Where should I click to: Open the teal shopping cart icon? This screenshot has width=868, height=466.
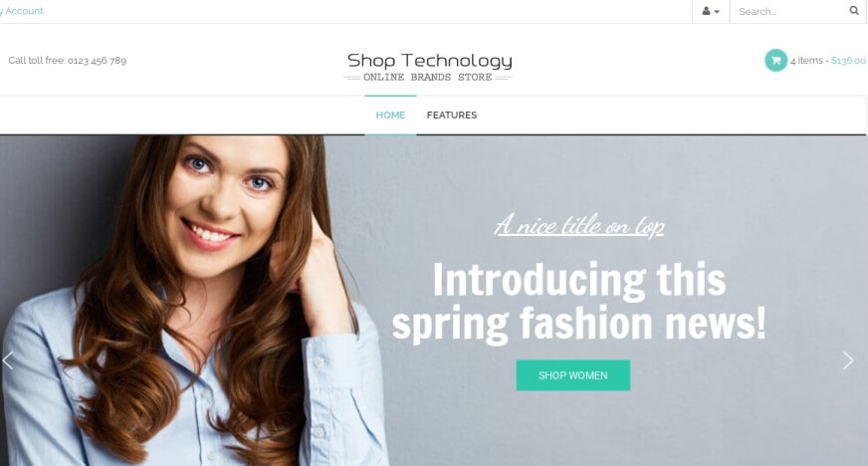(775, 61)
